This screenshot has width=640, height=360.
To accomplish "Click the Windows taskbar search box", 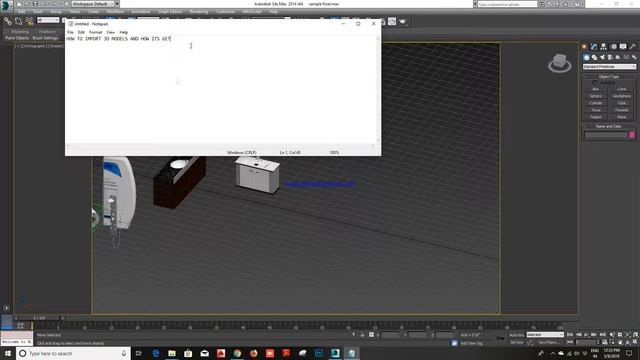I will (x=73, y=353).
